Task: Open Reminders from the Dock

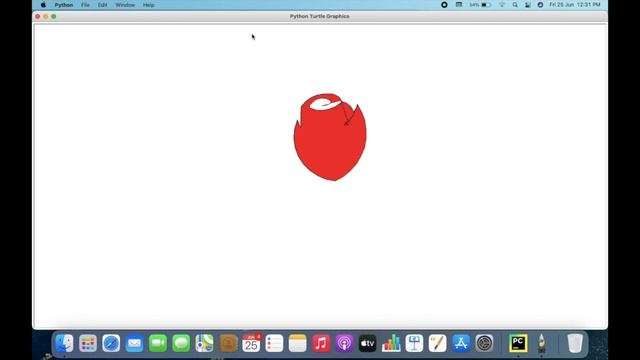Action: [x=274, y=343]
